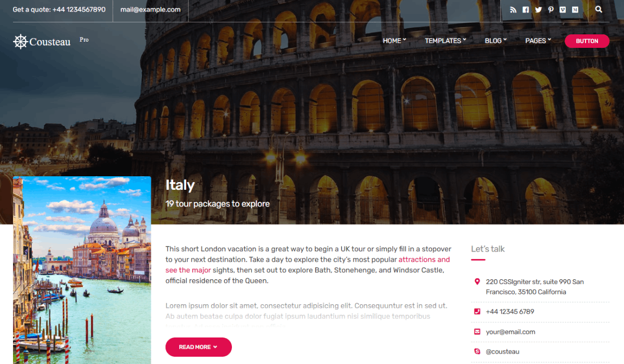
Task: Click the pink BUTTON in the header
Action: tap(587, 41)
